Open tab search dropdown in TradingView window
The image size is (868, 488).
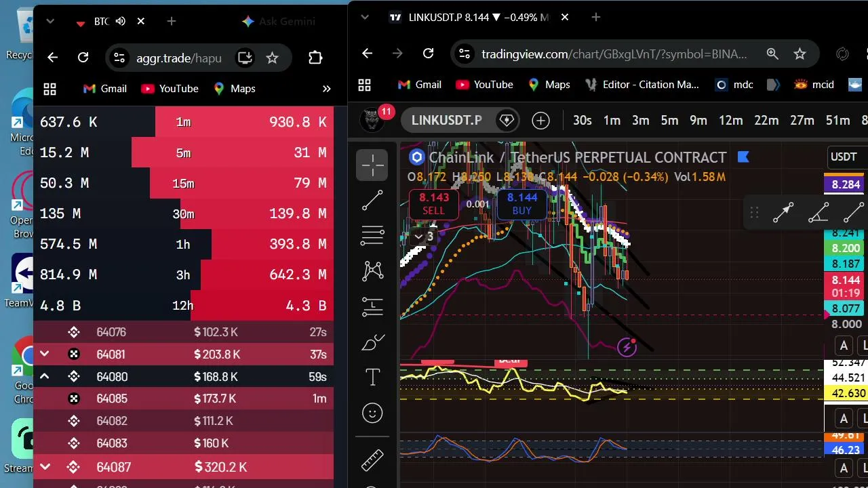(x=364, y=17)
